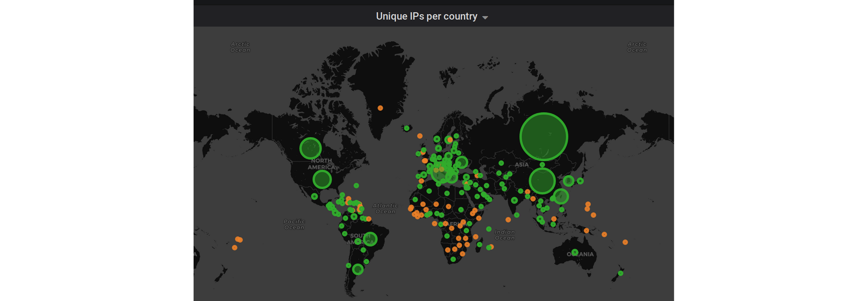The image size is (868, 301).
Task: Click the green marker on Chile
Action: [x=349, y=265]
